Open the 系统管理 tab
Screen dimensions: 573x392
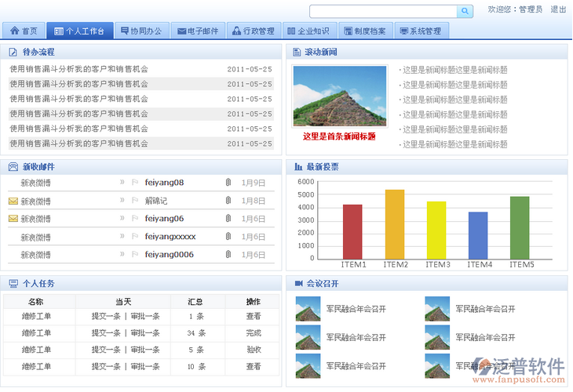pos(421,31)
